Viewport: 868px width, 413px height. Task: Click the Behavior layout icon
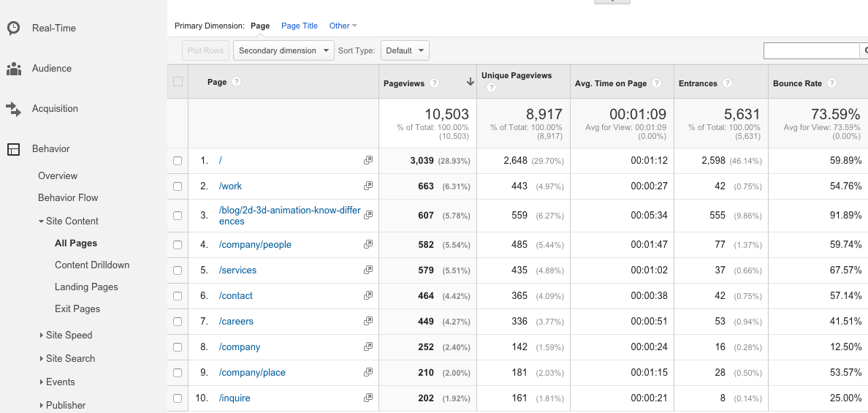tap(13, 149)
